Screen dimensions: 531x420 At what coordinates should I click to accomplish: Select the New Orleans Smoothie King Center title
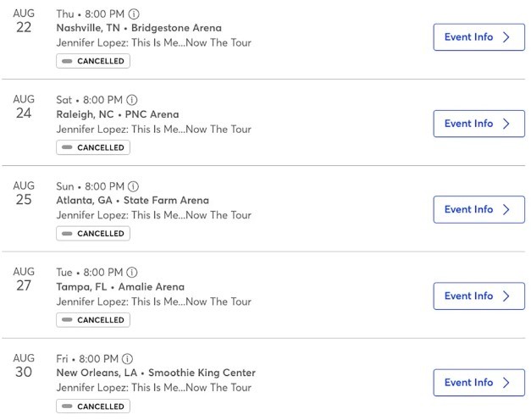click(156, 373)
